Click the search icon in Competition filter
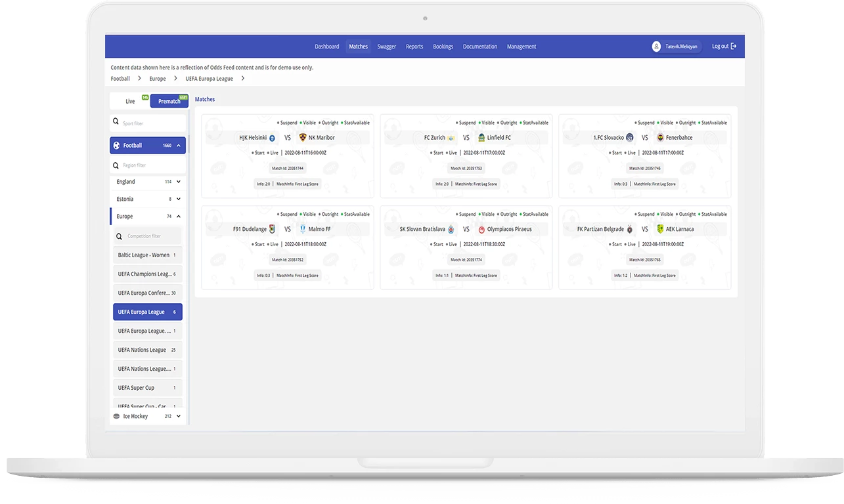 119,235
